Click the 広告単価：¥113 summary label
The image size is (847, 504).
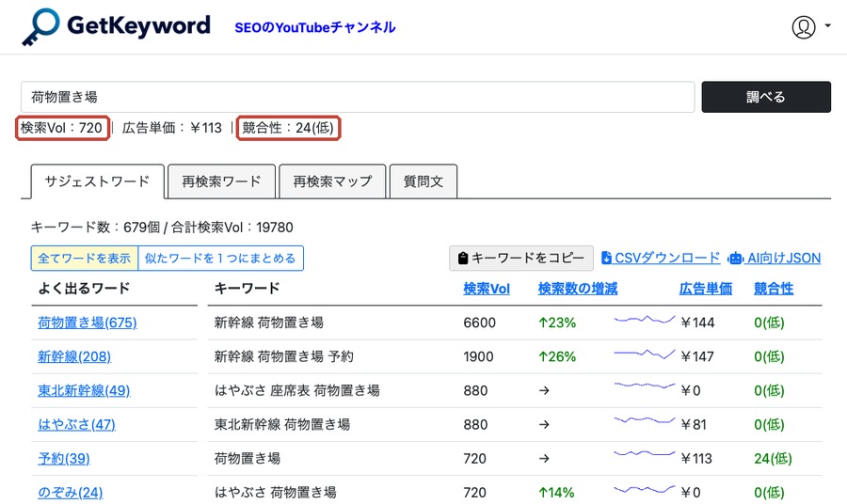(x=172, y=128)
